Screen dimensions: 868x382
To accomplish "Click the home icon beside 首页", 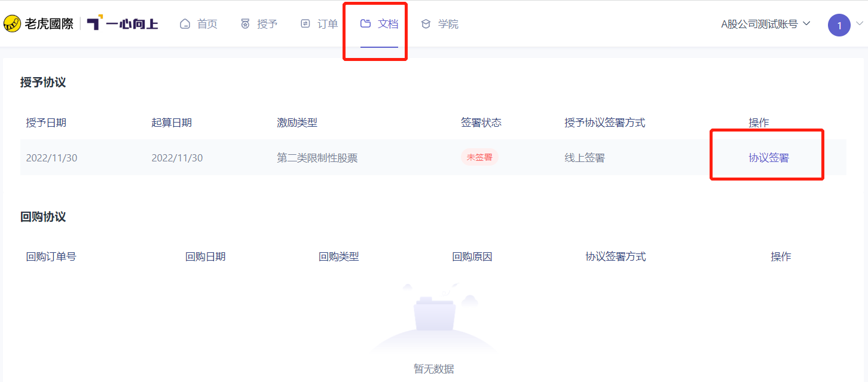I will pos(185,24).
